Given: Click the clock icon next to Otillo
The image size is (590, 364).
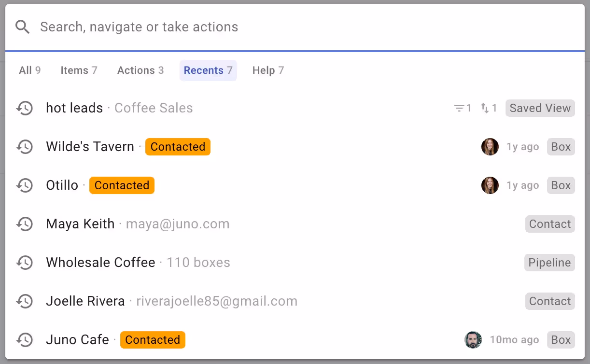Looking at the screenshot, I should click(x=25, y=185).
